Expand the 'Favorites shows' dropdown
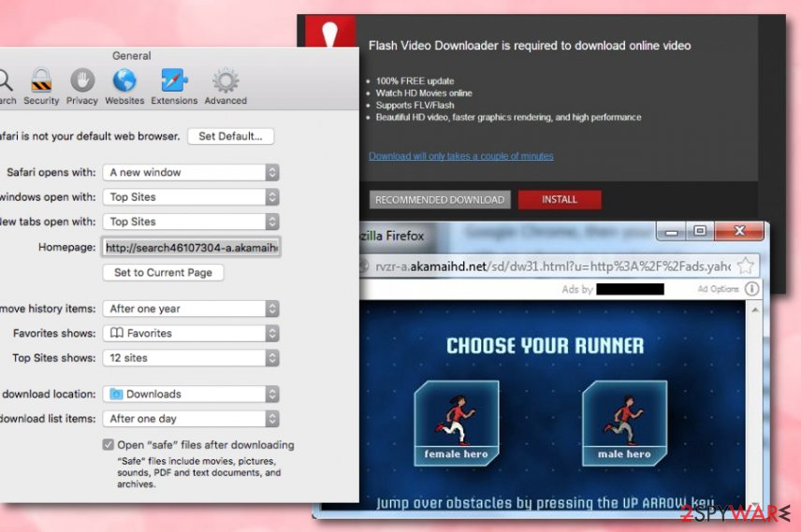801x532 pixels. pos(191,334)
